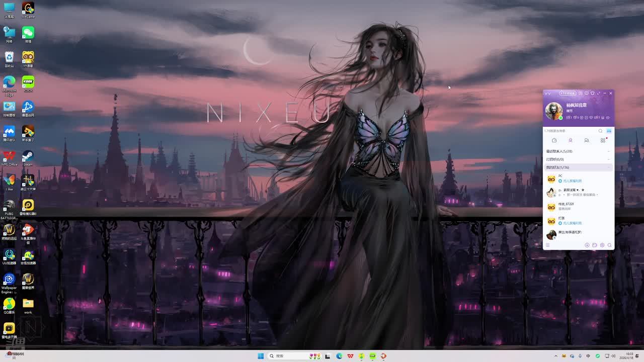The height and width of the screenshot is (362, 644).
Task: Show hidden icons chevron in system tray
Action: 556,356
